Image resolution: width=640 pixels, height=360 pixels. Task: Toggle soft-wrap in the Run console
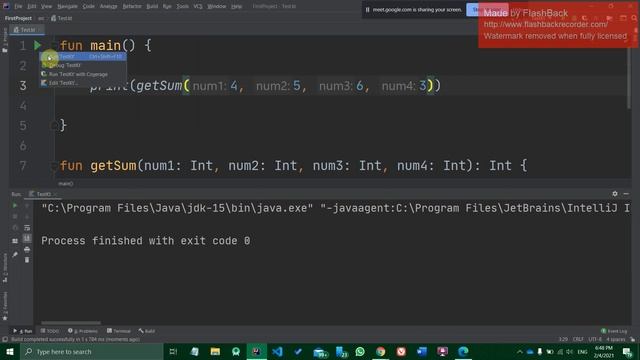27,228
